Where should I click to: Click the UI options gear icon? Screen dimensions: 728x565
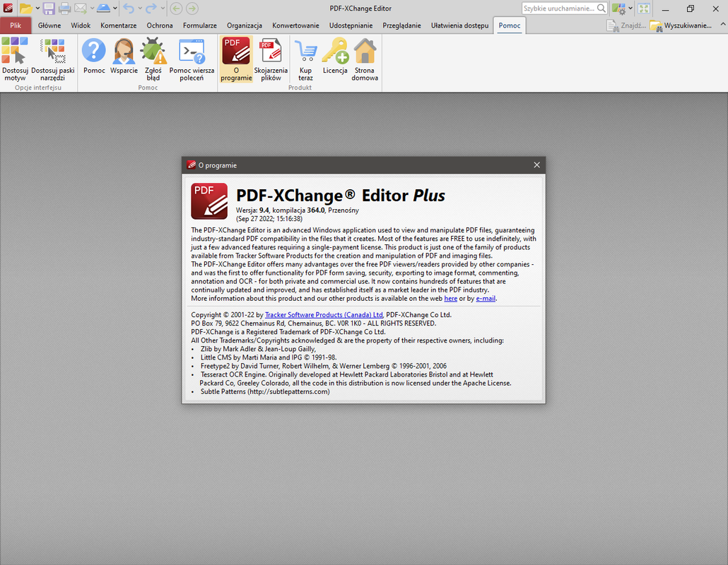point(618,8)
